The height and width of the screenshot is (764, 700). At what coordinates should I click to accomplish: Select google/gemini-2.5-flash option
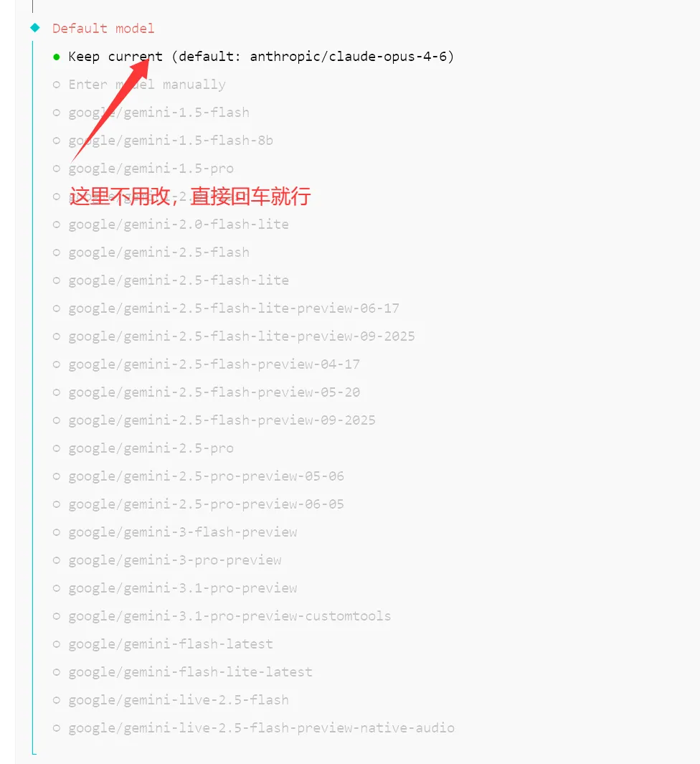151,253
